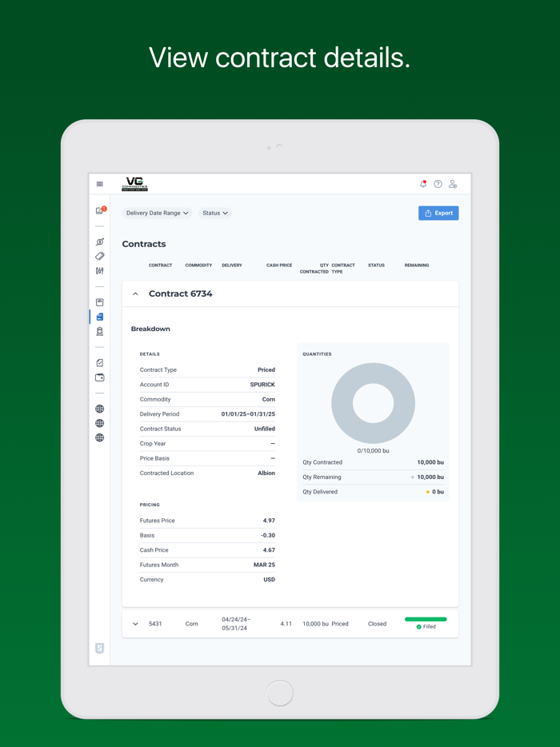Screen dimensions: 560x747
Task: Click the Priced contract type value in Details
Action: (266, 370)
